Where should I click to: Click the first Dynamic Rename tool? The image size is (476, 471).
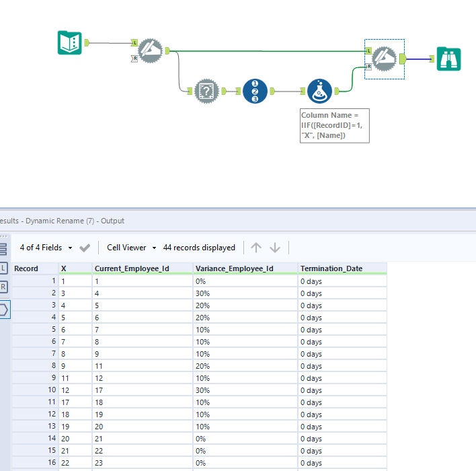[x=151, y=50]
